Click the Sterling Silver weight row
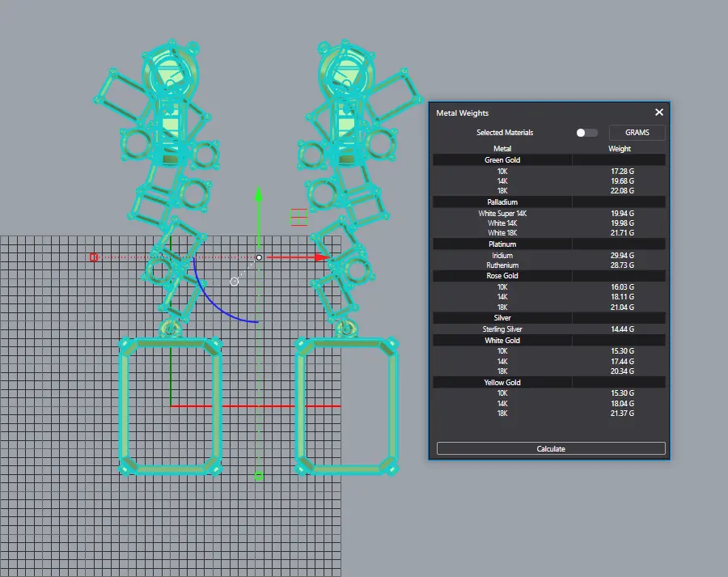Image resolution: width=728 pixels, height=577 pixels. pyautogui.click(x=549, y=329)
